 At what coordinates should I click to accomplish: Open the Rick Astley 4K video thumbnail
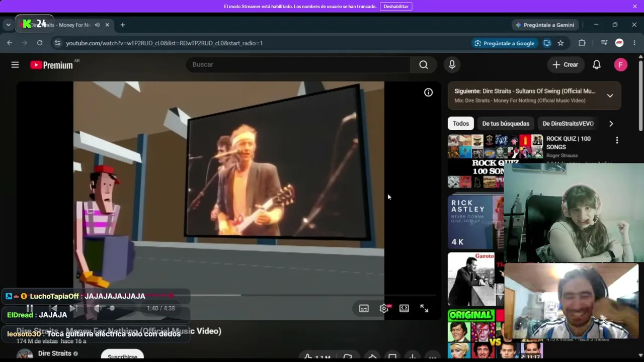coord(475,222)
